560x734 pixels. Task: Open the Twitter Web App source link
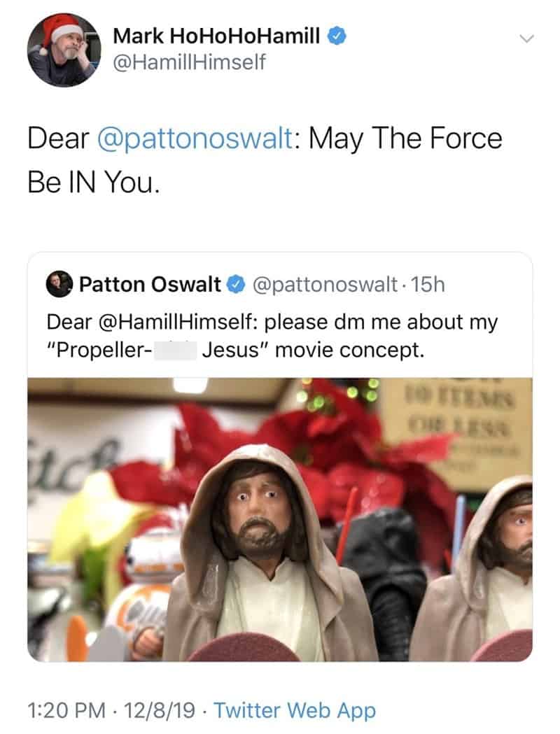pyautogui.click(x=295, y=711)
